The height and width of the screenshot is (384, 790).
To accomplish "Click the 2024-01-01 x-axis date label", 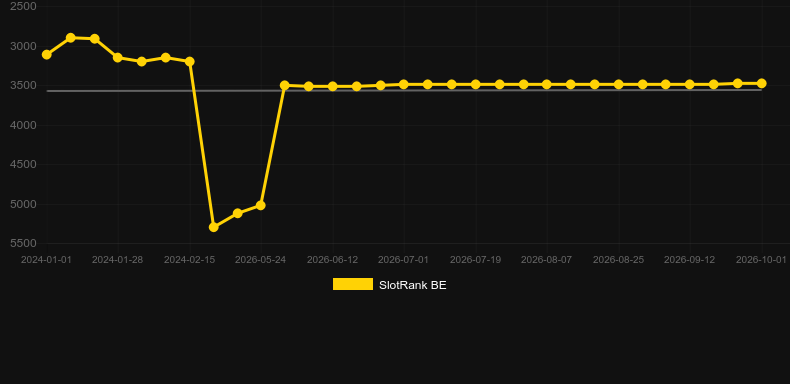I will click(x=46, y=260).
